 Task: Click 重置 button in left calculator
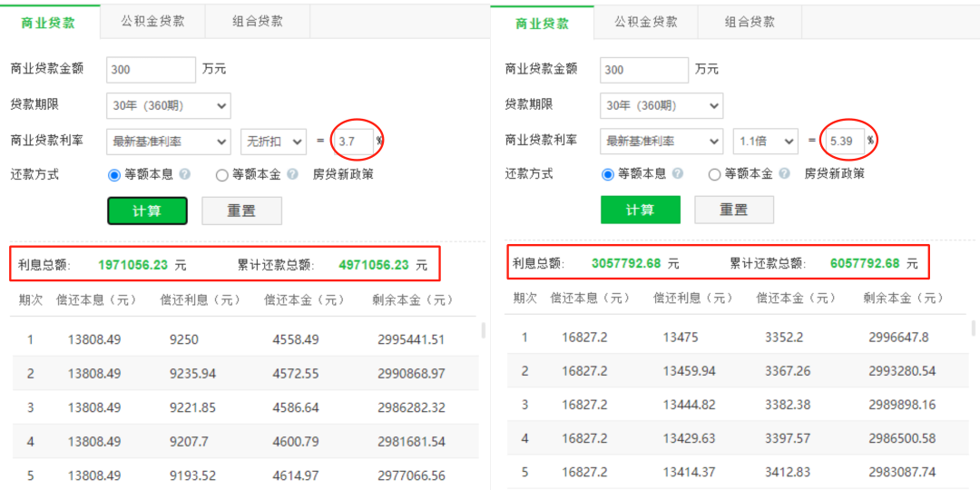pos(241,211)
